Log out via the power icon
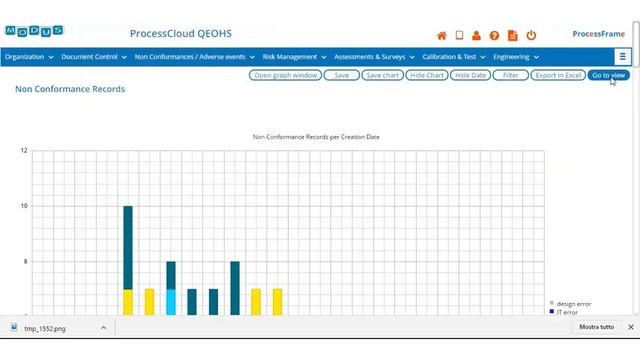Screen dimensions: 640x360 531,36
